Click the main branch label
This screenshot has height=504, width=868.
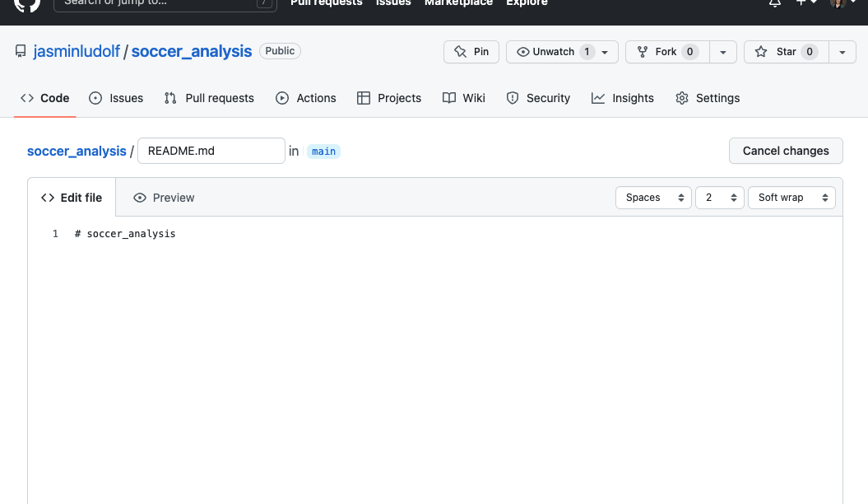tap(324, 152)
